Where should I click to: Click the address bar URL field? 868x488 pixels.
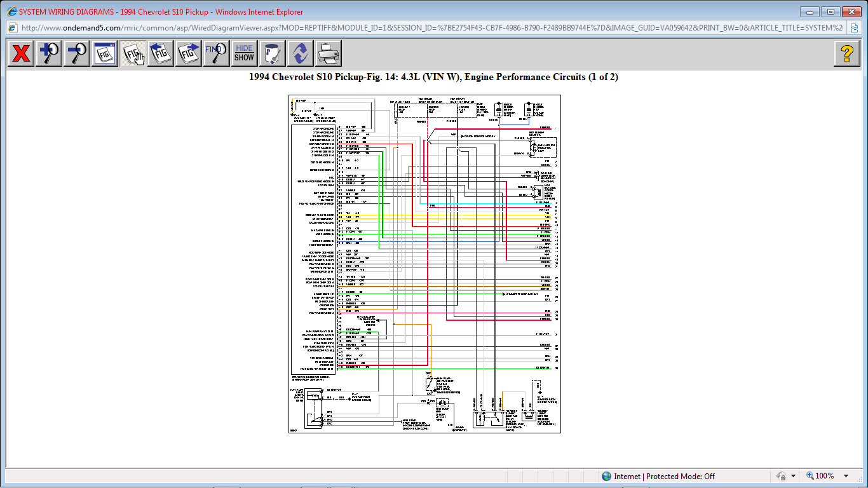point(432,28)
